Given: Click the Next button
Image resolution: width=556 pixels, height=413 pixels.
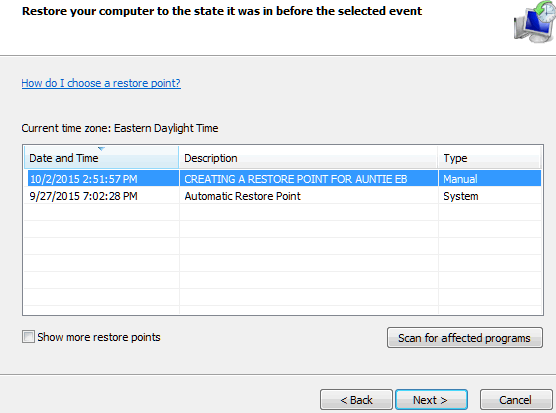Looking at the screenshot, I should [431, 400].
